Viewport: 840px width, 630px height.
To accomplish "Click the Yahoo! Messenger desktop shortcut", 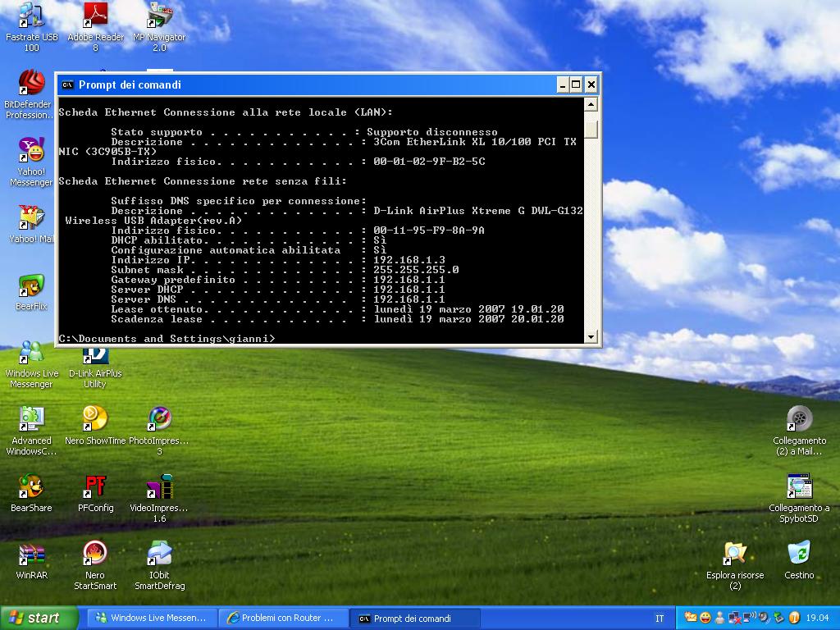I will (31, 162).
